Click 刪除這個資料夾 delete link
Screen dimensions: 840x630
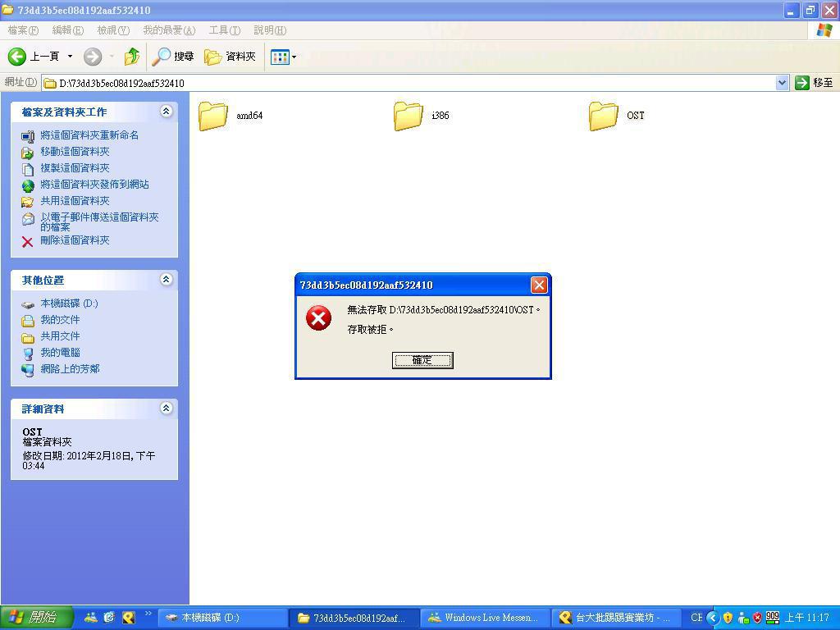pos(75,240)
